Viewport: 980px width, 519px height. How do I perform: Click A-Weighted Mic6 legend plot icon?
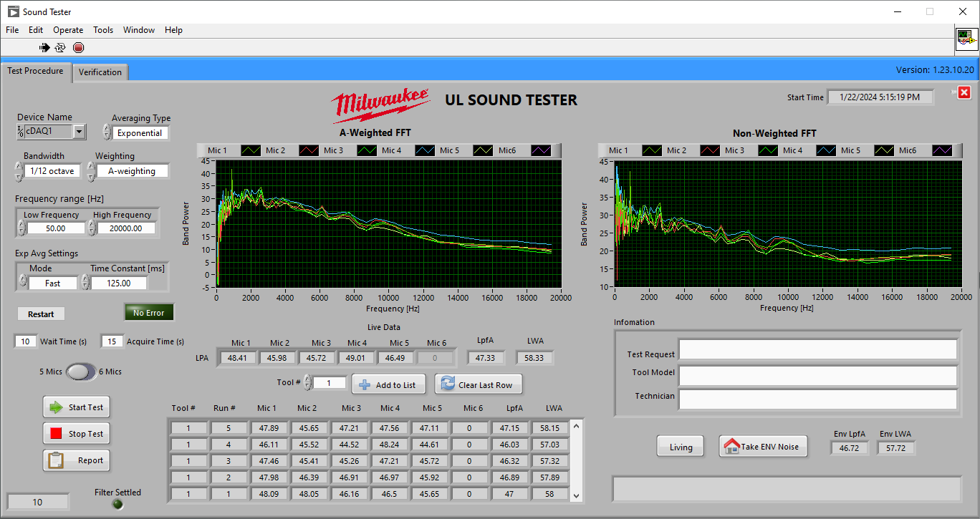540,150
